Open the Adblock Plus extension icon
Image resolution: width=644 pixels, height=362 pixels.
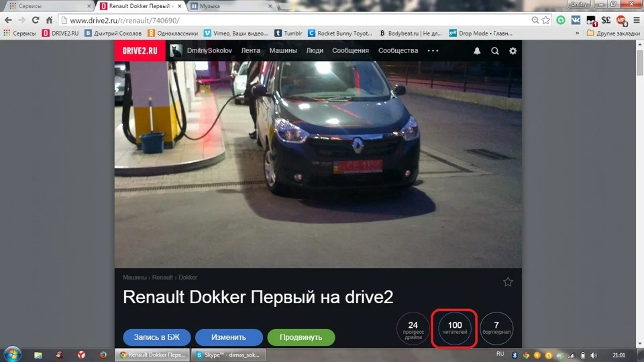621,21
